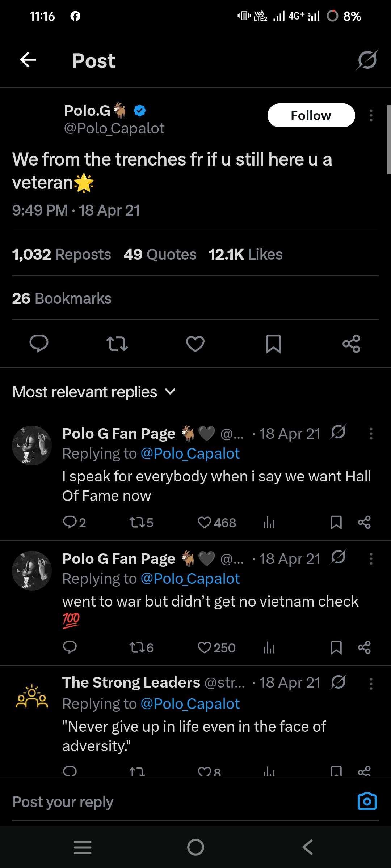Open camera icon in reply bar
The image size is (391, 868).
[367, 801]
